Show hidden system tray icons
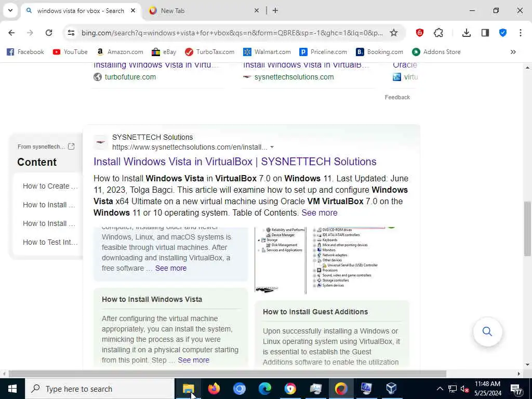Screen dimensions: 532x399 pyautogui.click(x=440, y=389)
